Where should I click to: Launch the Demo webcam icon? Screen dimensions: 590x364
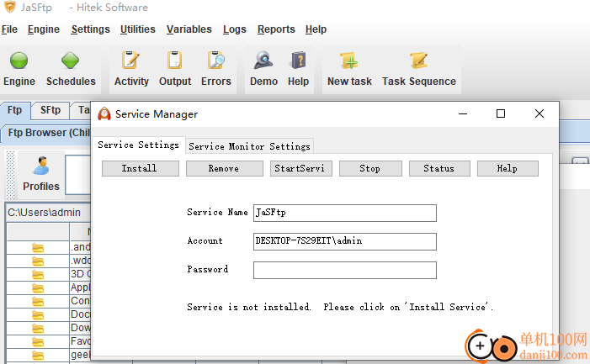point(263,60)
